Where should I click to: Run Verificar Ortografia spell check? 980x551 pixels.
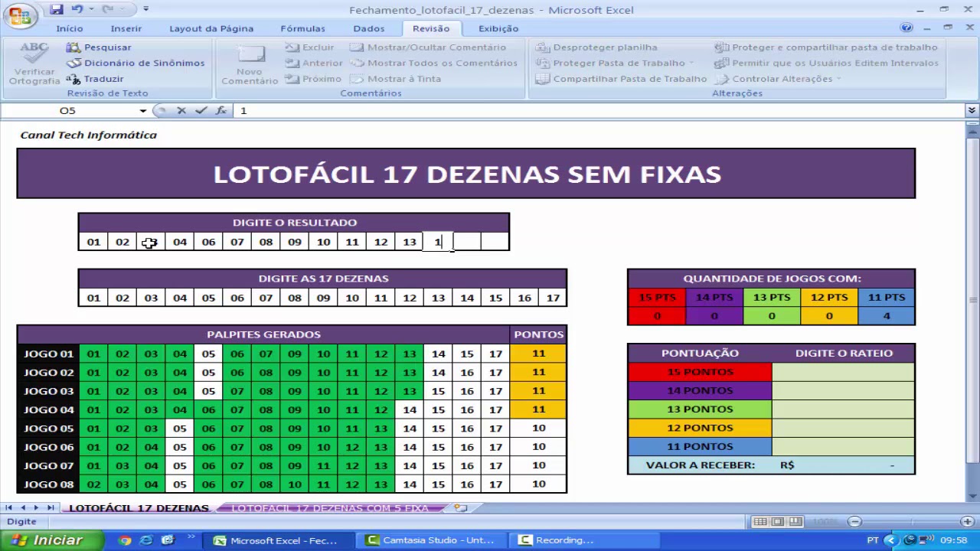pos(34,64)
